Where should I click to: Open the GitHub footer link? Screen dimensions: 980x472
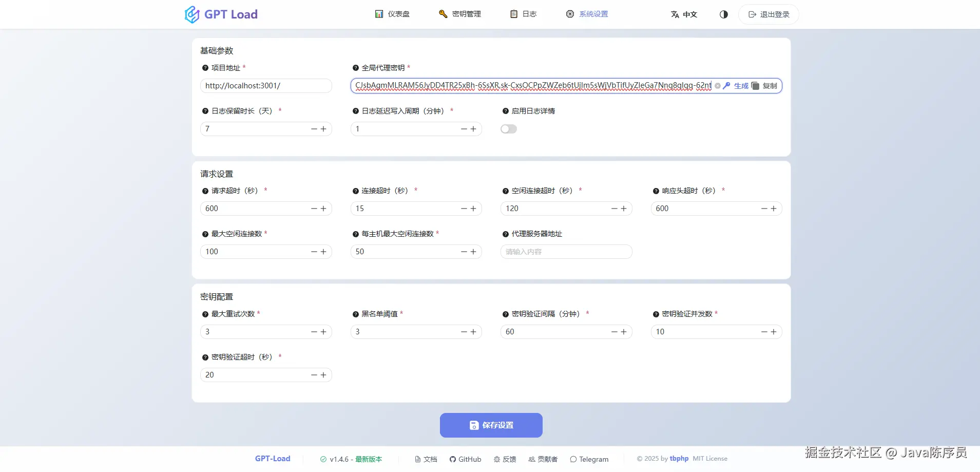(x=466, y=459)
